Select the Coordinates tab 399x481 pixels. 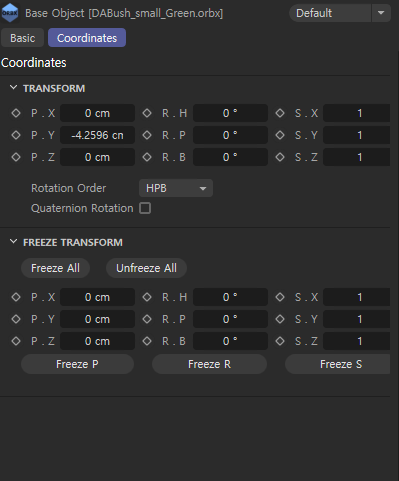click(87, 38)
